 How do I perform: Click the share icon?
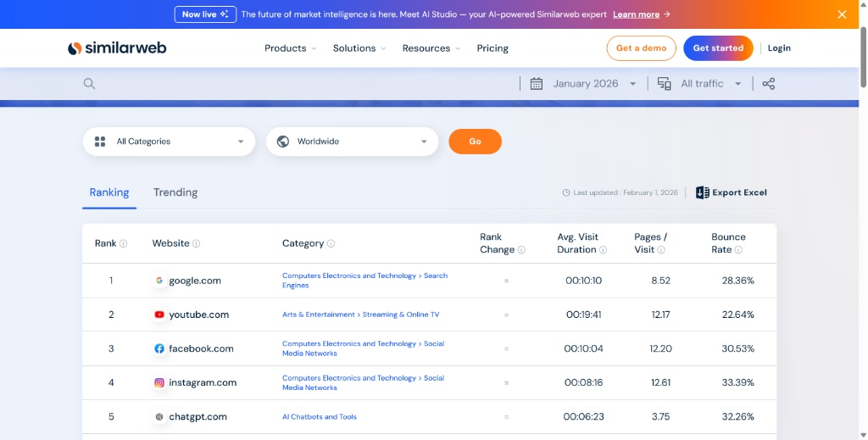coord(768,84)
